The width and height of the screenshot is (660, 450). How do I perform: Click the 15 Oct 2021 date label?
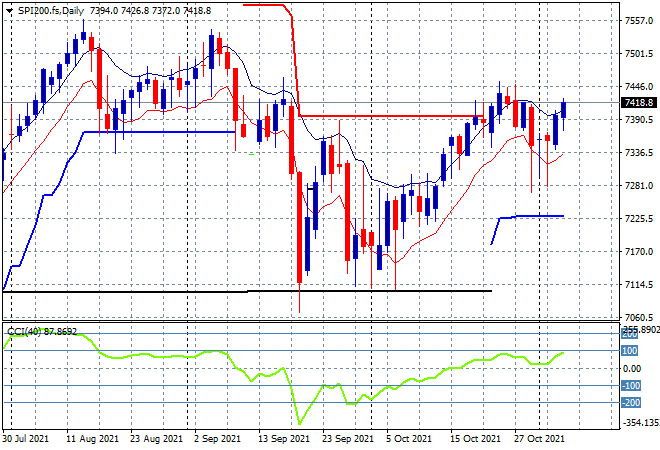click(x=475, y=439)
